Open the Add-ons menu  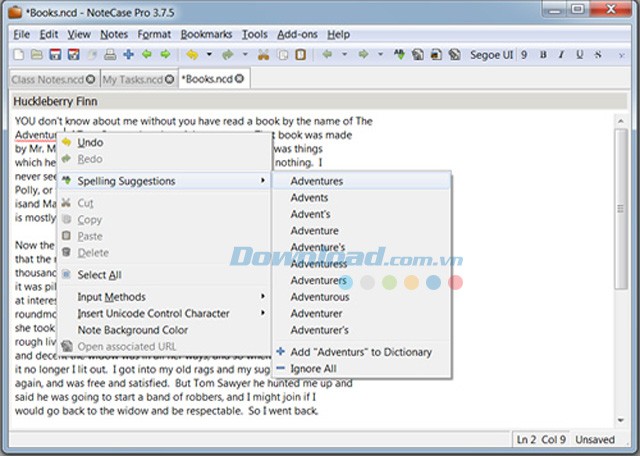[297, 35]
